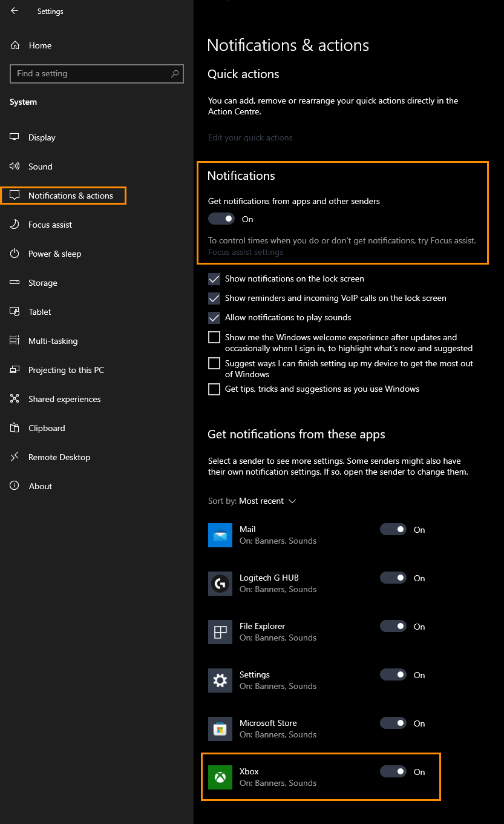
Task: Click the Settings gear app icon
Action: [220, 681]
